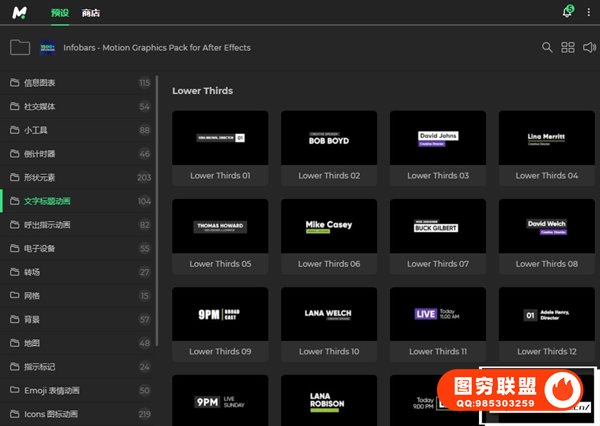Open the 预设 tab

[x=60, y=12]
